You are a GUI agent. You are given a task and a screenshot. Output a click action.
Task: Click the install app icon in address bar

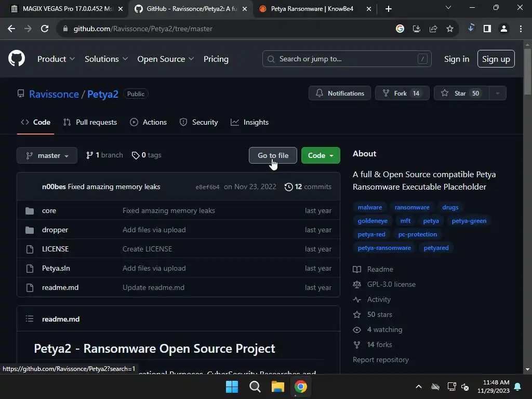click(416, 29)
